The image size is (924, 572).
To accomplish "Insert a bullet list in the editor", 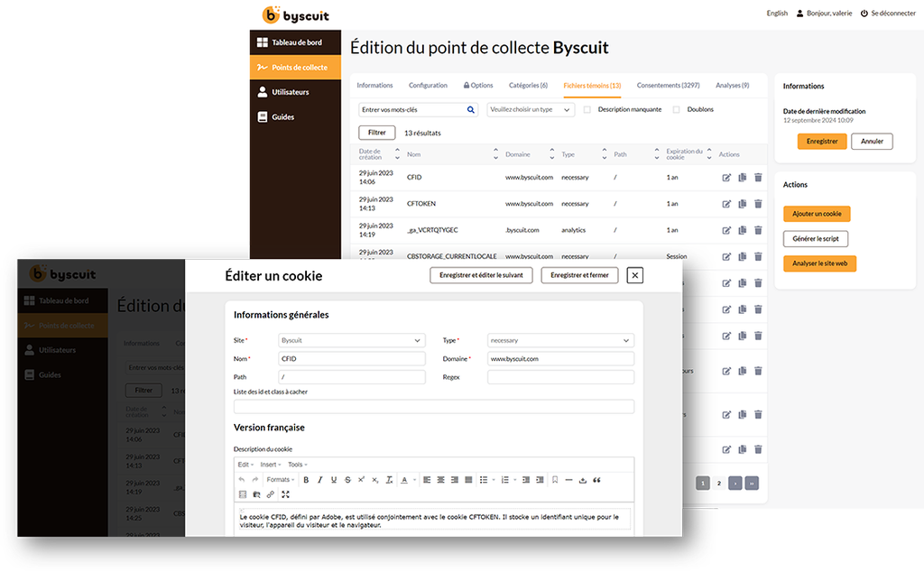I will click(x=484, y=480).
